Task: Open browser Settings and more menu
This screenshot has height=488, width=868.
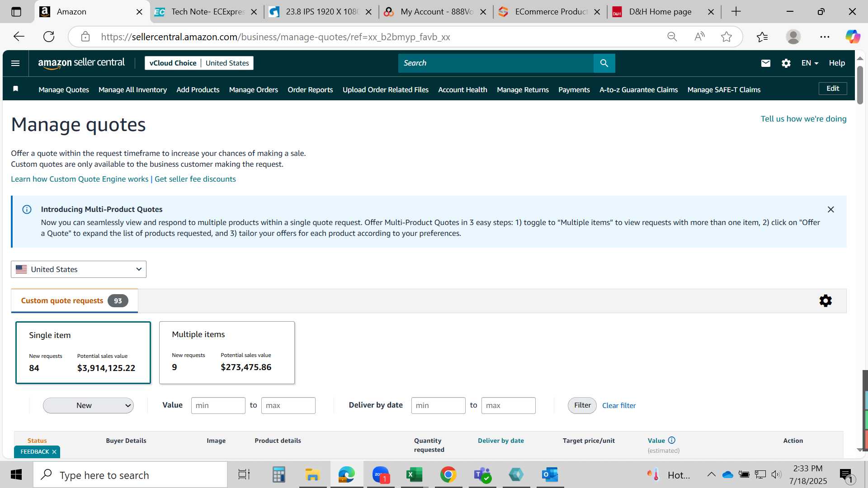Action: point(825,37)
